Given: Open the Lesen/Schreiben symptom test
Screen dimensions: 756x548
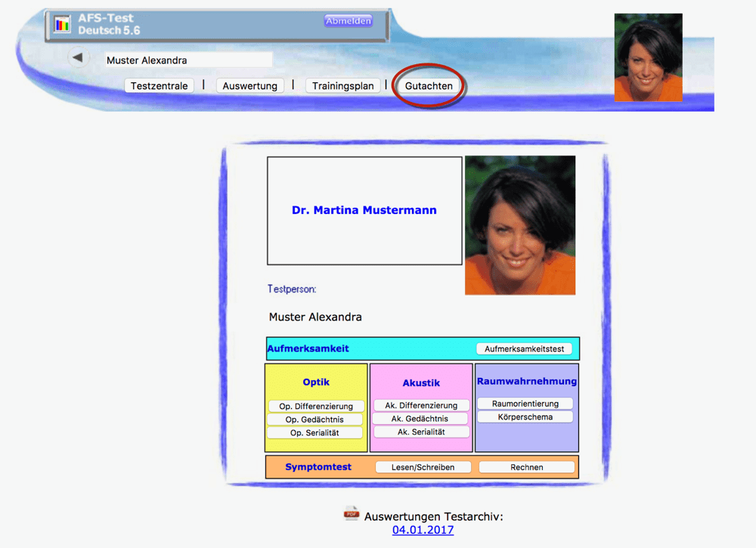Looking at the screenshot, I should (x=423, y=467).
